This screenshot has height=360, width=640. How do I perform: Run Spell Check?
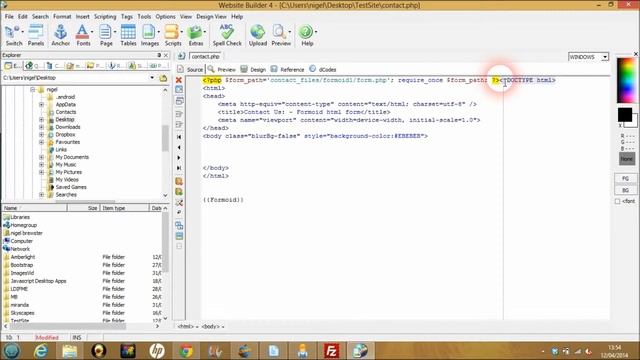(x=227, y=35)
